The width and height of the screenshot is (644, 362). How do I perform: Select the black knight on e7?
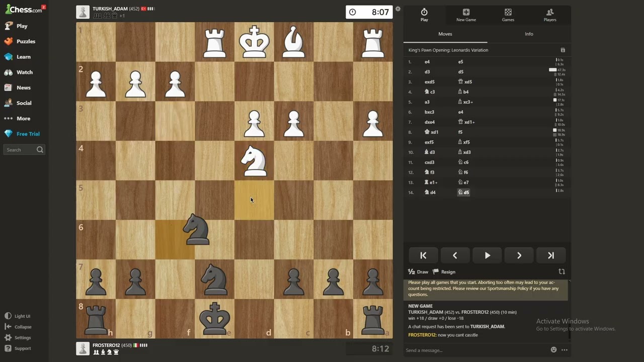click(214, 280)
